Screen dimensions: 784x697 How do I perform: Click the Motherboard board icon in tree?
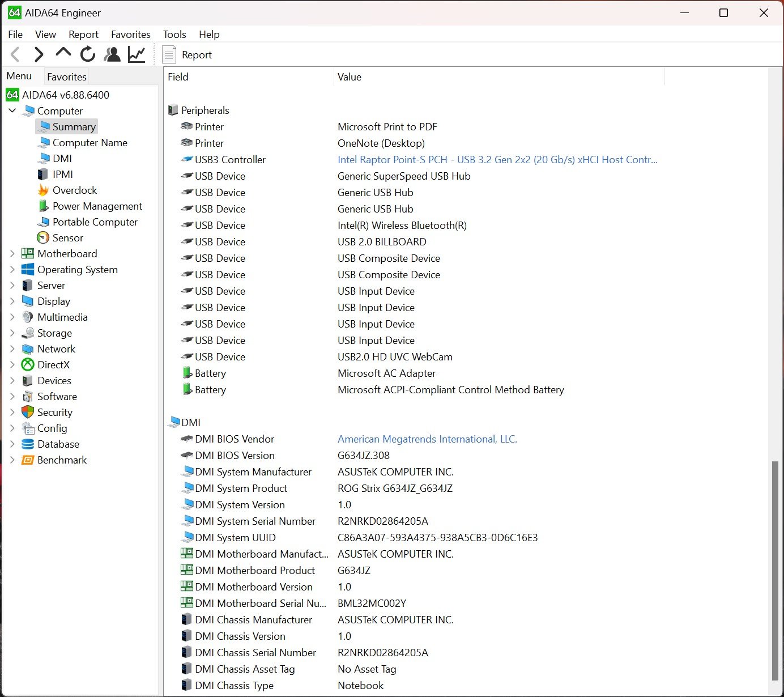pos(28,254)
